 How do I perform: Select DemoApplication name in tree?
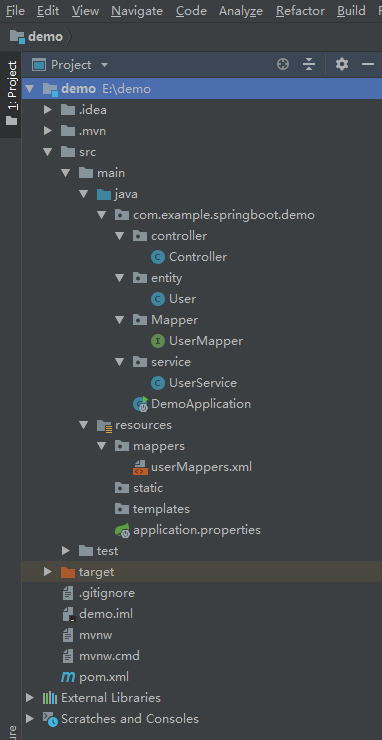tap(201, 404)
